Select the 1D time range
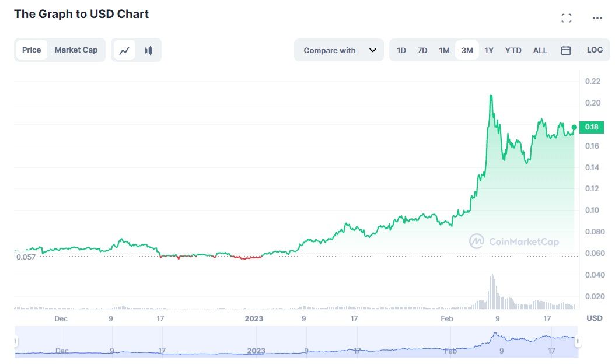The height and width of the screenshot is (364, 615). tap(401, 51)
